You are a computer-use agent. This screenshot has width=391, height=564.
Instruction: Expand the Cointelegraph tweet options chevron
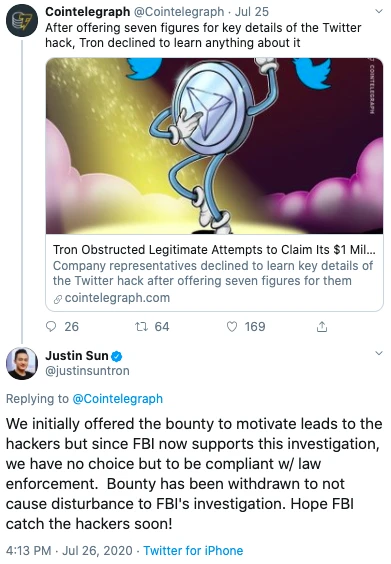point(378,11)
